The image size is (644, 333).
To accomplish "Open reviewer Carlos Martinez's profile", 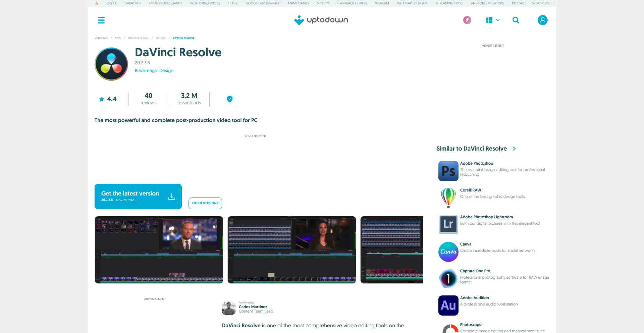I will click(x=253, y=307).
